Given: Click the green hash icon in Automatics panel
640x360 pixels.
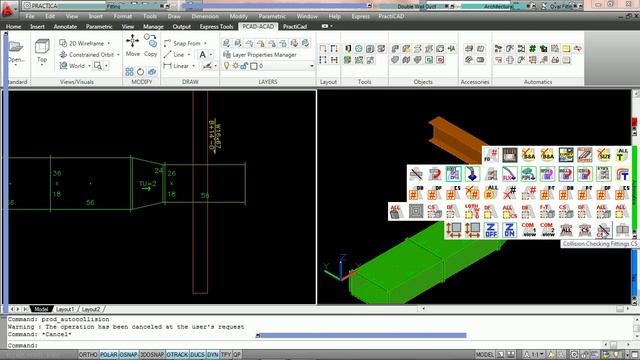Looking at the screenshot, I should 532,49.
